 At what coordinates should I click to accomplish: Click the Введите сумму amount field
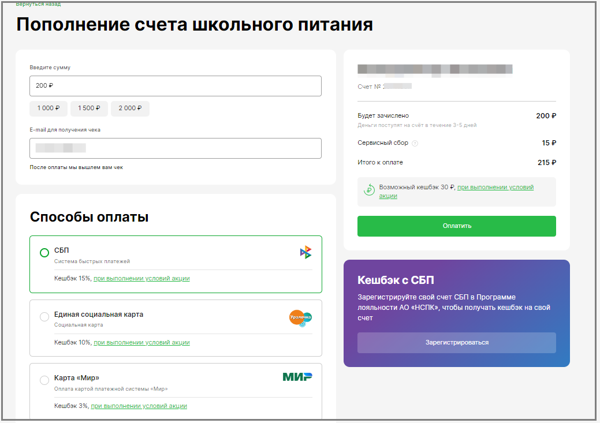click(x=175, y=86)
